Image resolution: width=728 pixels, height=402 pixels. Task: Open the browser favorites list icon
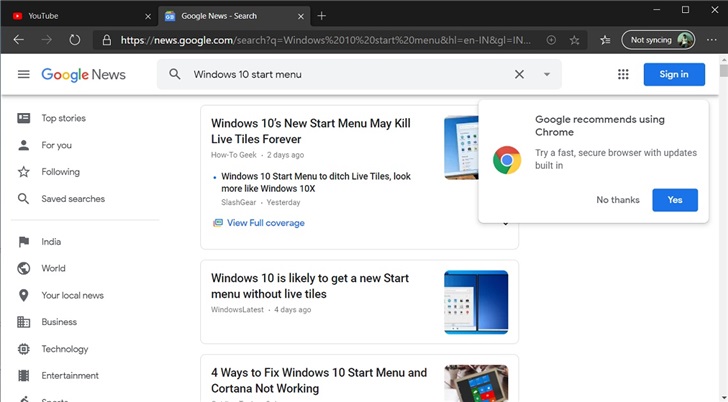point(605,40)
